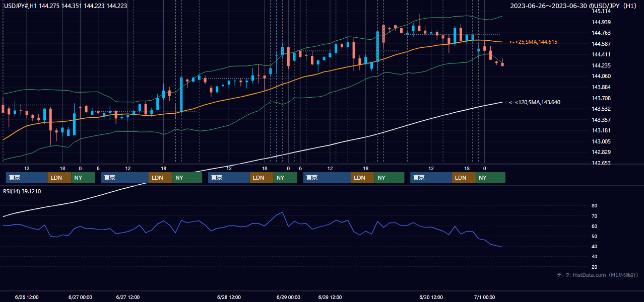Click the 144.060 price axis value

click(x=601, y=77)
